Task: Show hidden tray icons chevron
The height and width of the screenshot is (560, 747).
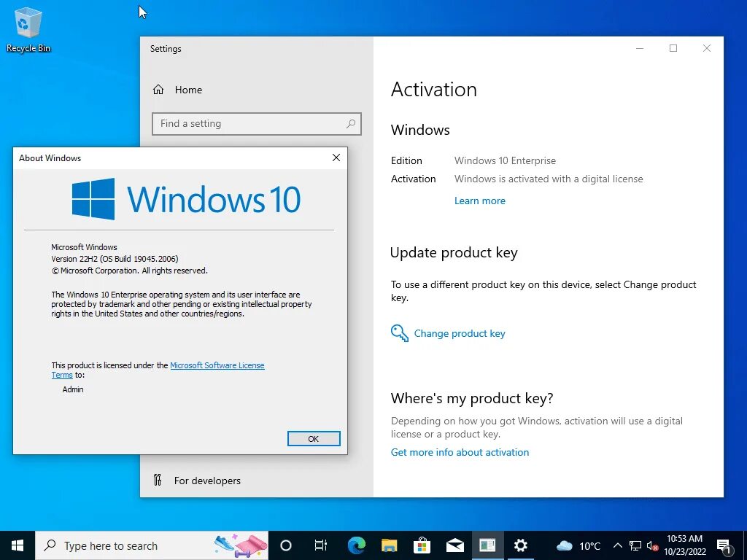Action: (617, 545)
